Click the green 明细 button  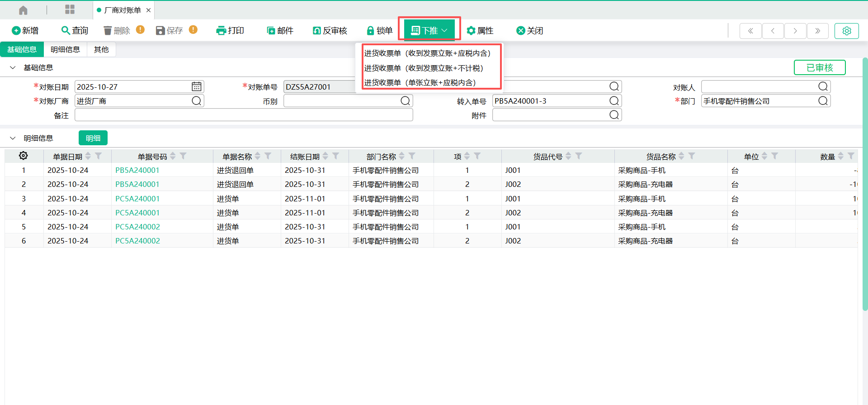(93, 138)
